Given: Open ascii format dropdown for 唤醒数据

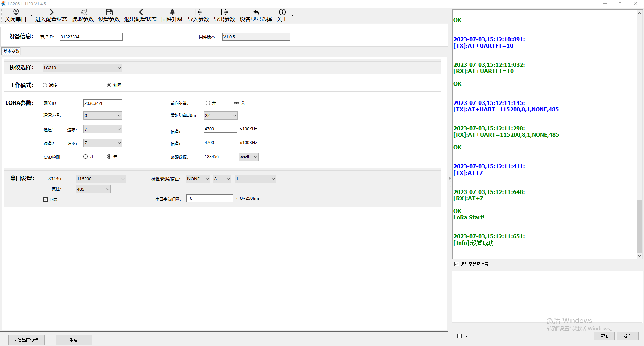Looking at the screenshot, I should point(249,157).
